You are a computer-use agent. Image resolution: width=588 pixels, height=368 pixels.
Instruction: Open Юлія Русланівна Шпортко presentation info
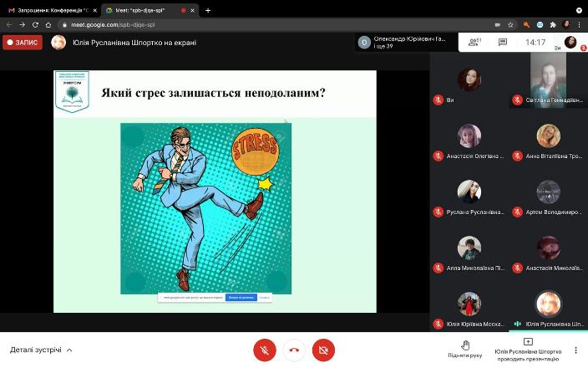(x=527, y=348)
